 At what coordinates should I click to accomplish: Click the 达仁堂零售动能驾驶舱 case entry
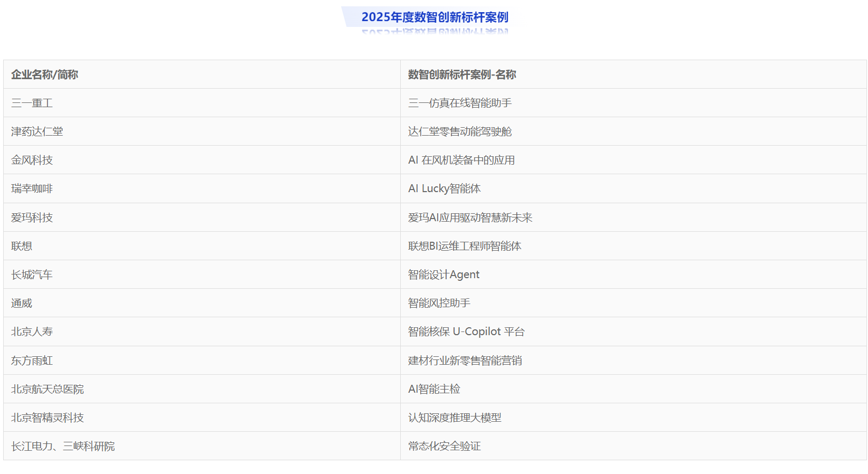pyautogui.click(x=460, y=132)
